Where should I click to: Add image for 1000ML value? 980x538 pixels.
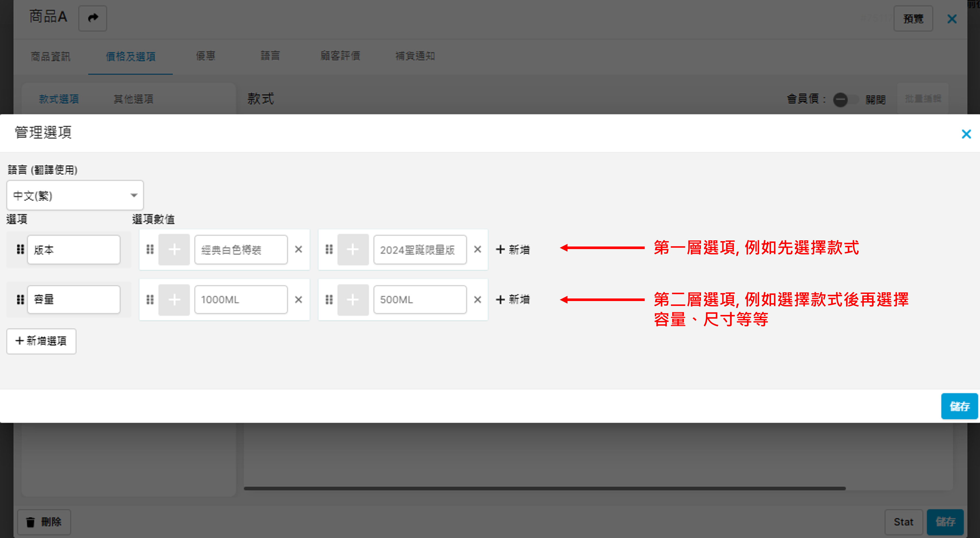[174, 300]
